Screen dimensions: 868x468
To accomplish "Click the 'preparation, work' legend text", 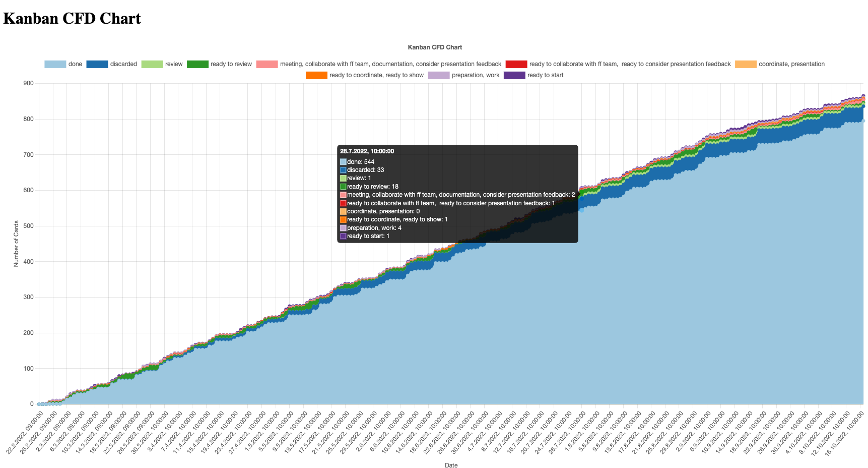I will pyautogui.click(x=476, y=75).
